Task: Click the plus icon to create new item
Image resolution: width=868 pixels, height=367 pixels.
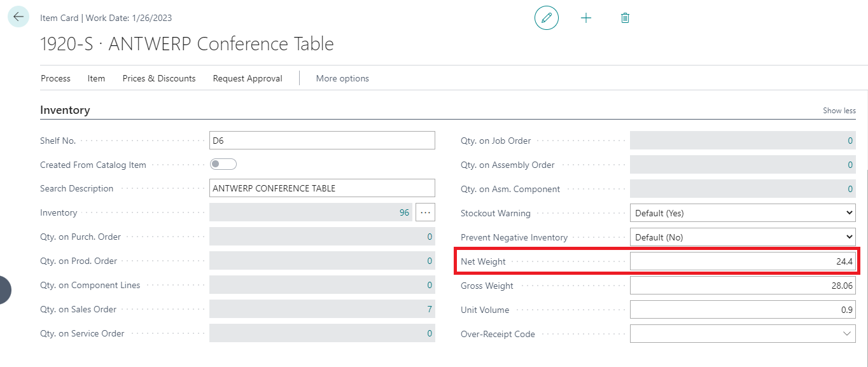Action: (586, 18)
